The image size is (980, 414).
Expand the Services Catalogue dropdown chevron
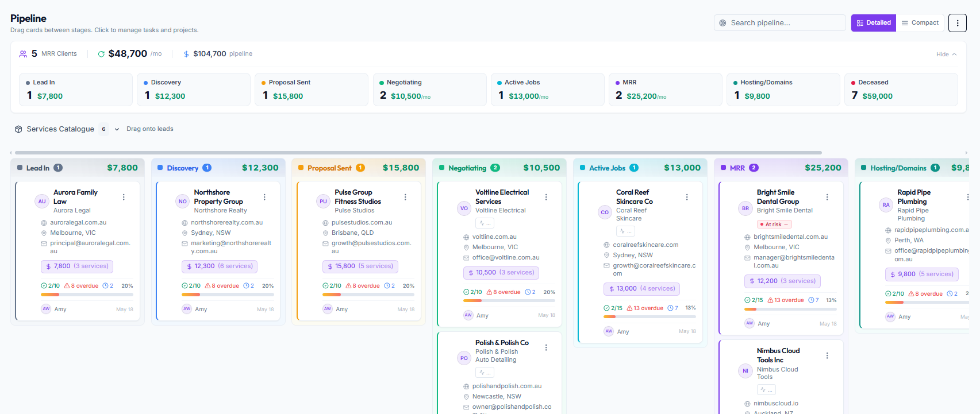[117, 129]
